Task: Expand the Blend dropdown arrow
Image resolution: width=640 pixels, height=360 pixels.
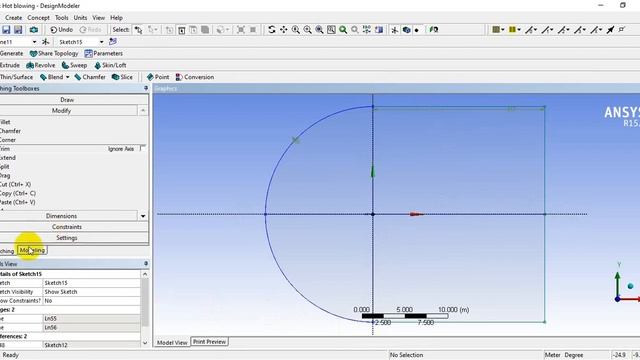Action: tap(67, 77)
